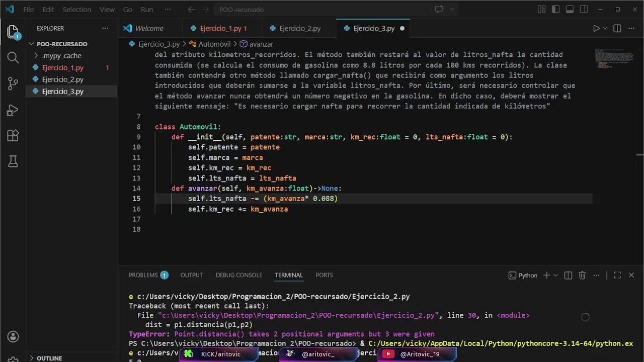Open the Edit menu

[48, 9]
